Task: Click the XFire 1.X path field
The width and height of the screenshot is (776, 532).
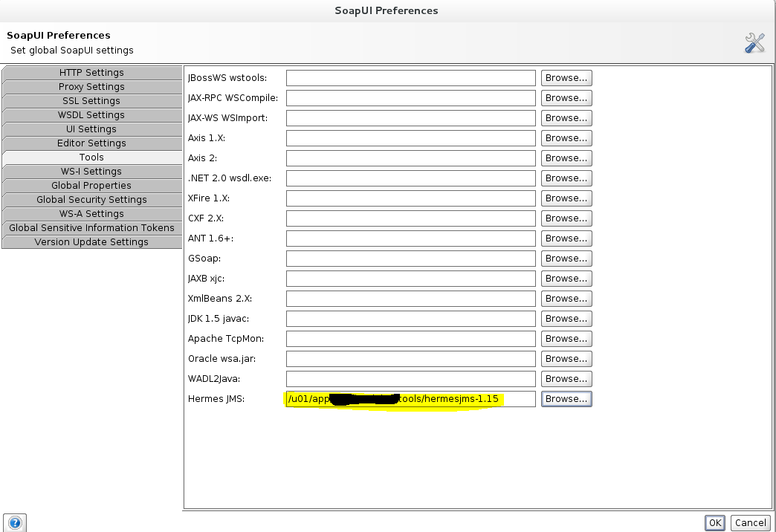Action: 411,198
